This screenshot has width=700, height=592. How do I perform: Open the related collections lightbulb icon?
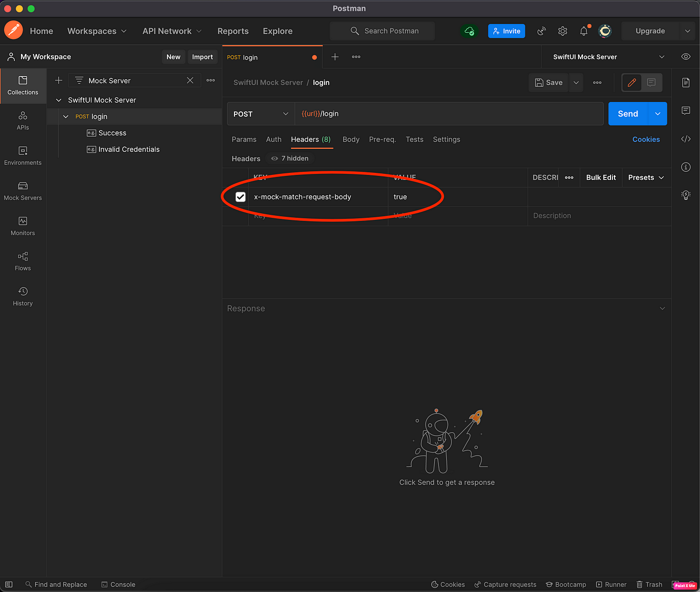click(x=686, y=195)
